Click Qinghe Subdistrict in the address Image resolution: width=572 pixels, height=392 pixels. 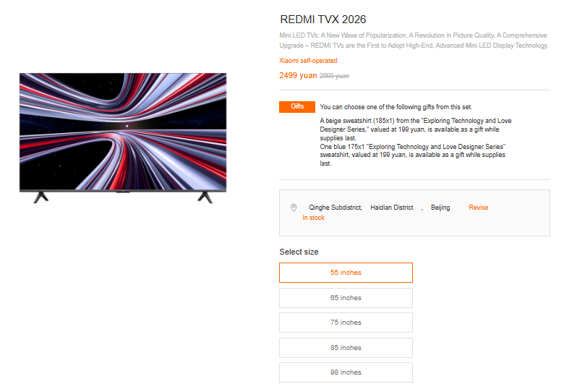point(335,208)
